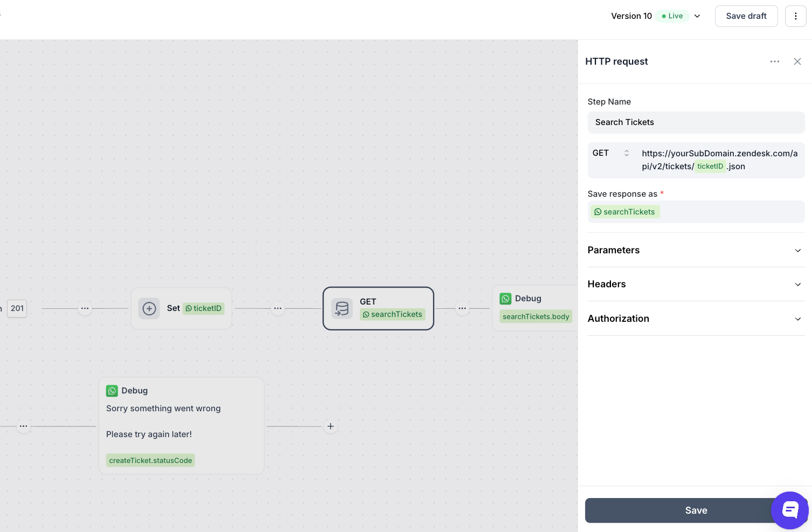The image size is (812, 532).
Task: Click the Save response as field
Action: point(696,212)
